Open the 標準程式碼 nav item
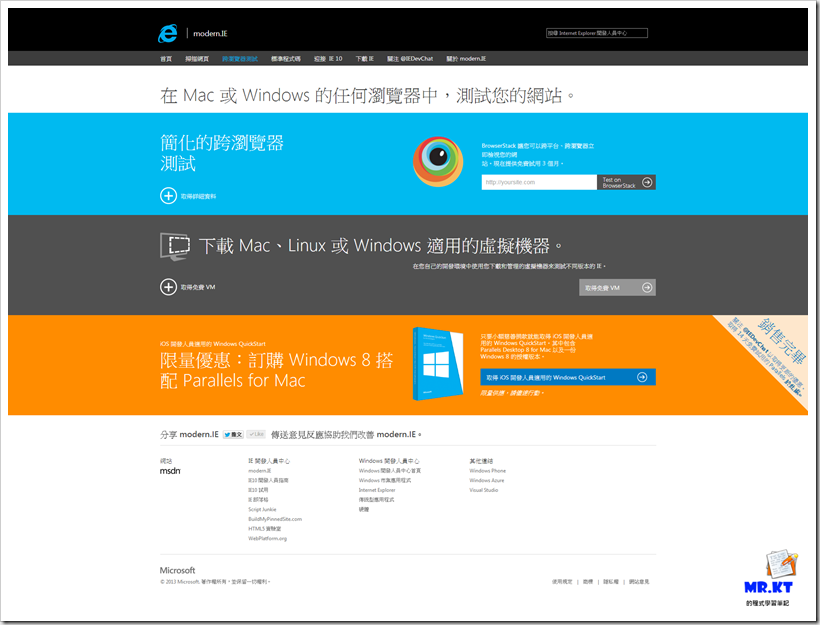820x625 pixels. pos(286,59)
